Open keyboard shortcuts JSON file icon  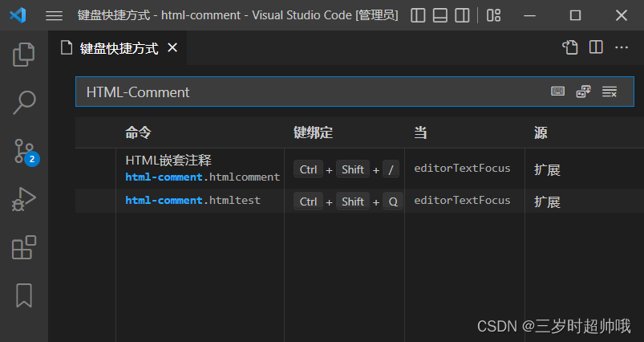point(570,47)
